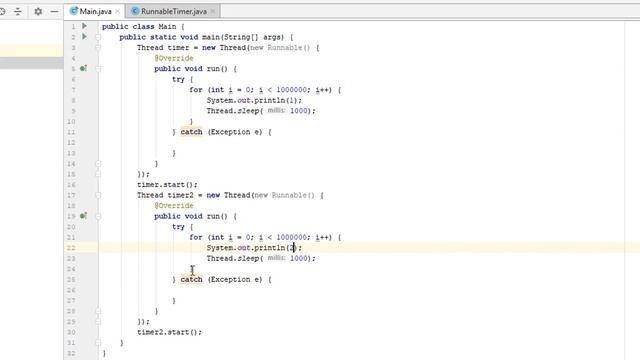Click the for loop statement on line 7
Image resolution: width=640 pixels, height=360 pixels.
(x=265, y=90)
